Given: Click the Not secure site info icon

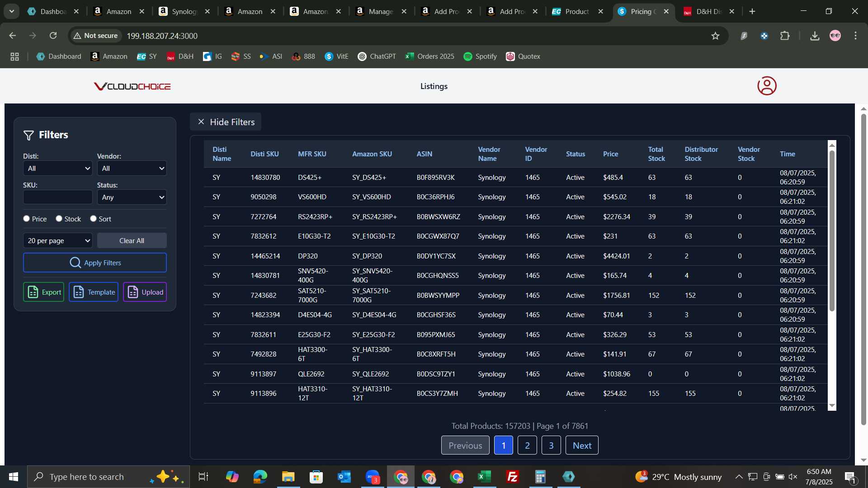Looking at the screenshot, I should click(x=95, y=36).
